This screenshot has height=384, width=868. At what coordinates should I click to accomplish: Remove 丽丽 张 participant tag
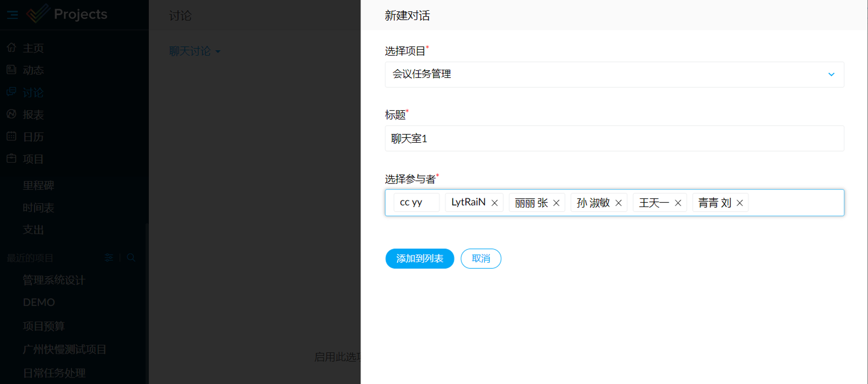[556, 203]
